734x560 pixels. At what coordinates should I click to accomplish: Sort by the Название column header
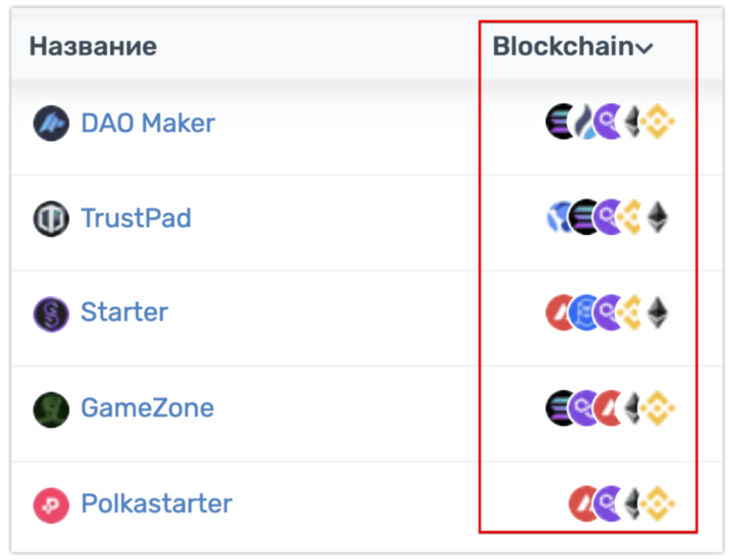93,46
